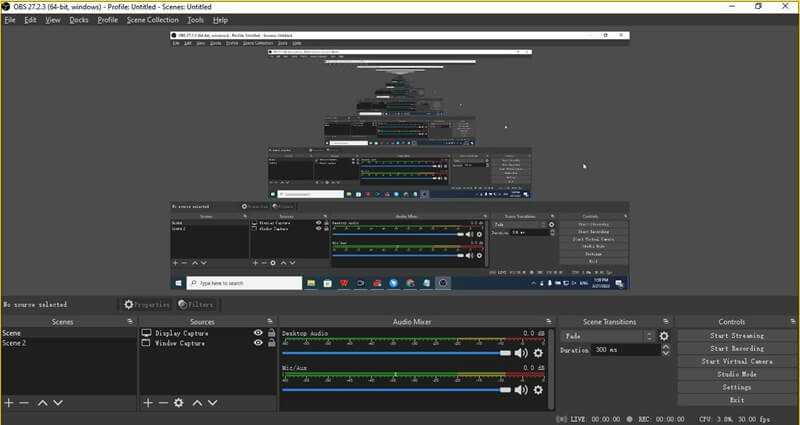Image resolution: width=800 pixels, height=425 pixels.
Task: Move the scene down in the Scenes list
Action: click(x=58, y=403)
